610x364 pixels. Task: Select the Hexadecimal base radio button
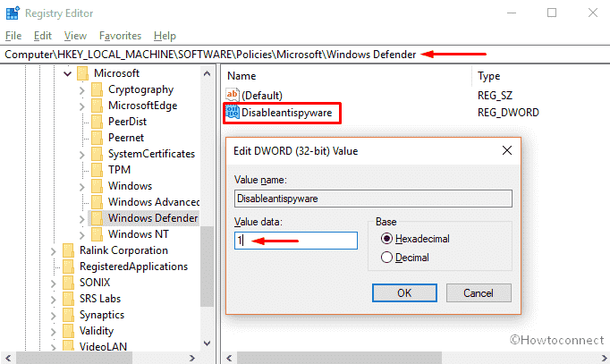tap(386, 239)
